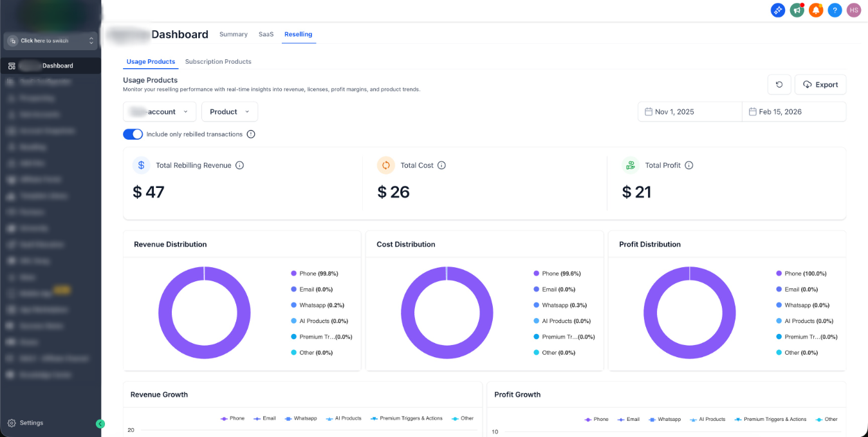
Task: Click the Cost Distribution donut chart
Action: [447, 313]
